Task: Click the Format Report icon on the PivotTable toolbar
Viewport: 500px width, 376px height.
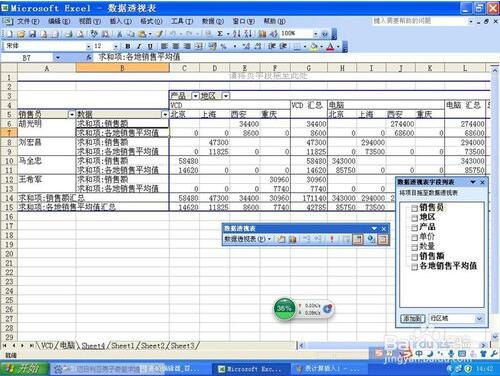Action: [x=281, y=239]
